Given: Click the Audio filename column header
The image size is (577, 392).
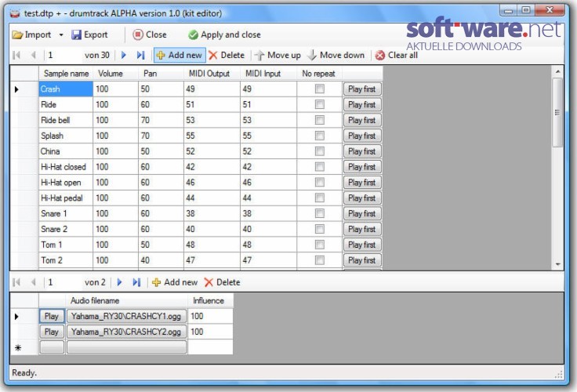Looking at the screenshot, I should (x=126, y=301).
